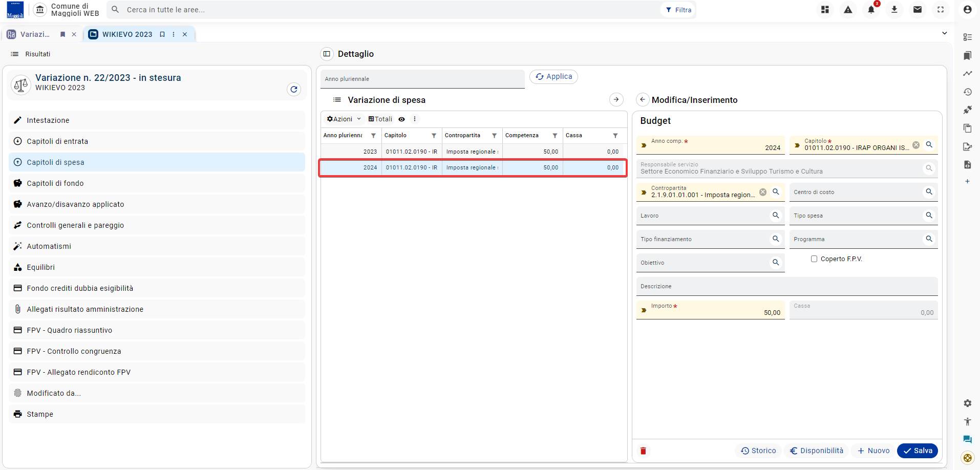Open Stampe section
This screenshot has height=470, width=980.
(x=157, y=414)
